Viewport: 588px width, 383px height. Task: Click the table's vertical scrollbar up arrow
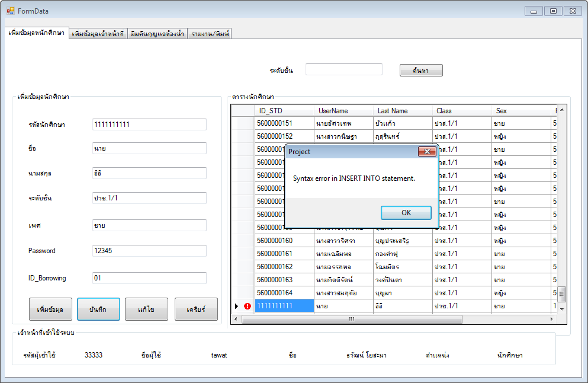[x=562, y=110]
